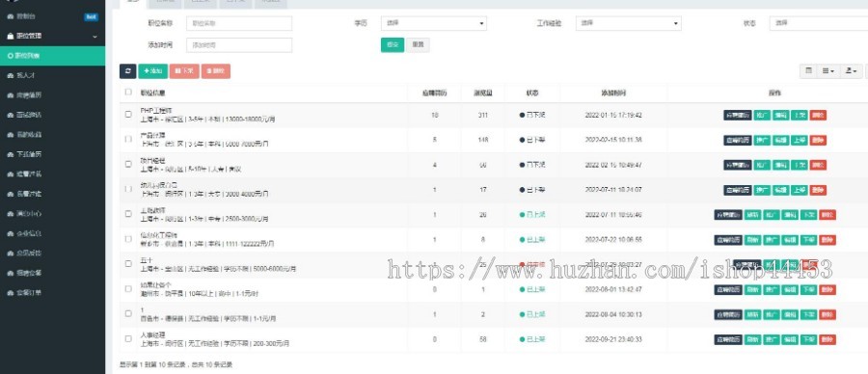This screenshot has width=868, height=374.
Task: Open 应聘简历 in the sidebar menu
Action: pos(53,95)
